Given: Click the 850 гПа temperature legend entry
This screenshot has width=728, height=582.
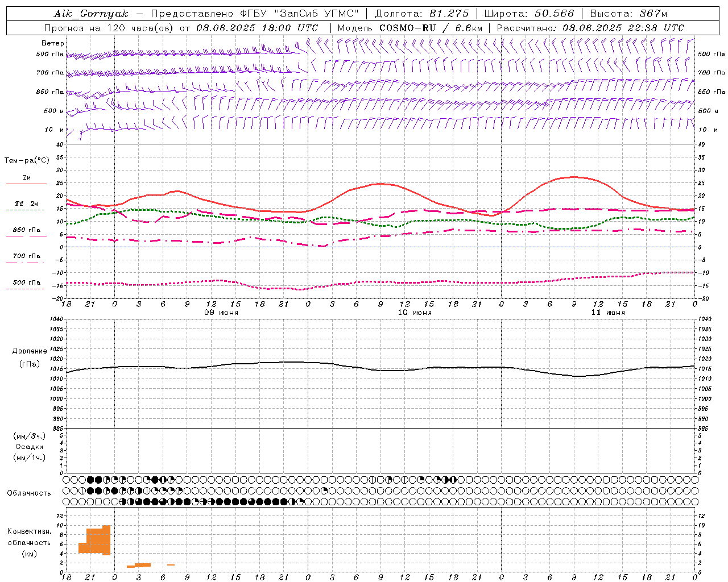Looking at the screenshot, I should pyautogui.click(x=26, y=230).
